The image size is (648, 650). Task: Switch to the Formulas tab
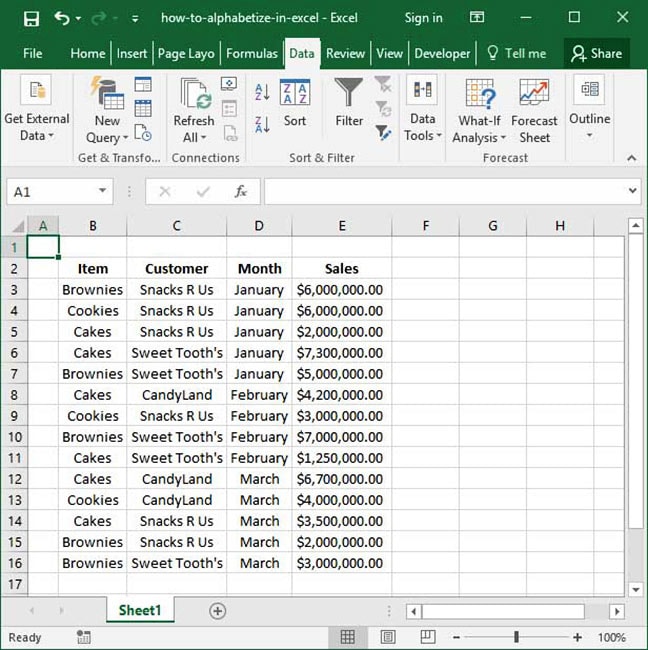coord(252,53)
